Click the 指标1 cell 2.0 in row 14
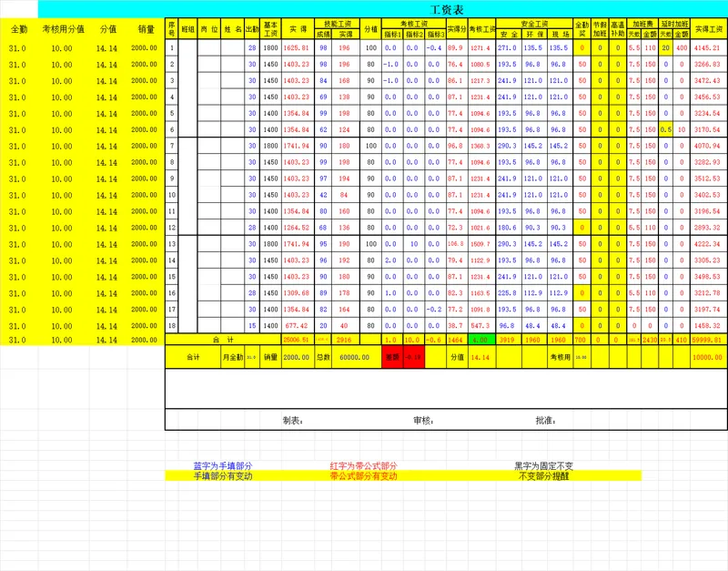 391,260
